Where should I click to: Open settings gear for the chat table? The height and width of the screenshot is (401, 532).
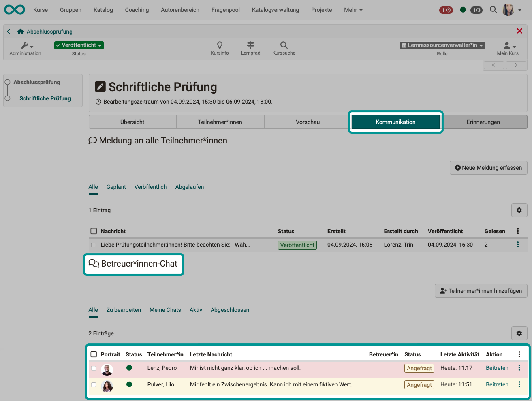(519, 333)
